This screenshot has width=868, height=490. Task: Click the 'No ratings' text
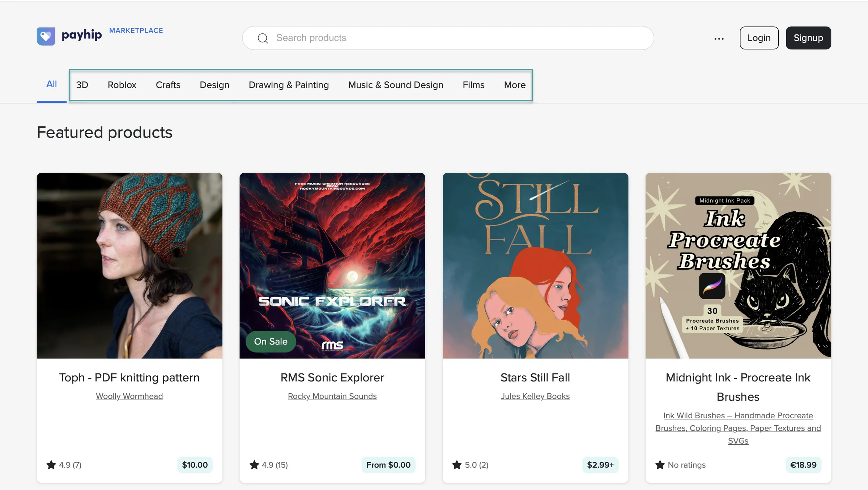coord(686,465)
